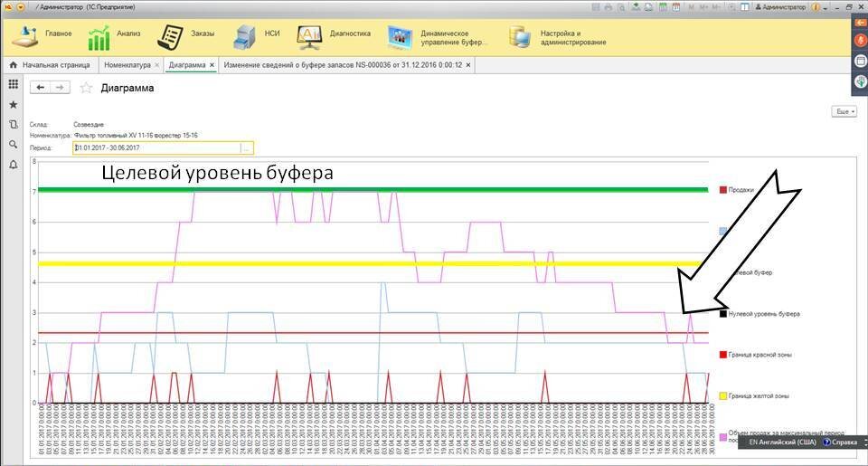Click the Продажи legend swatch

pyautogui.click(x=722, y=190)
